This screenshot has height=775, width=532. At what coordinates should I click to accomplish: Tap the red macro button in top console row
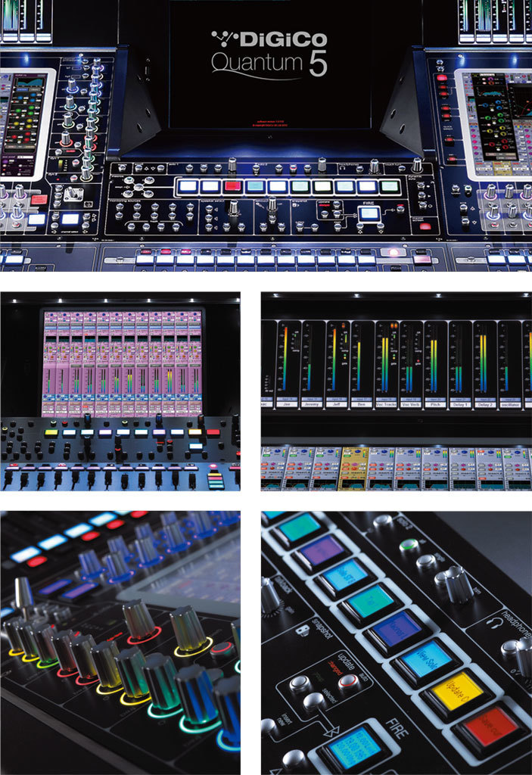point(232,187)
